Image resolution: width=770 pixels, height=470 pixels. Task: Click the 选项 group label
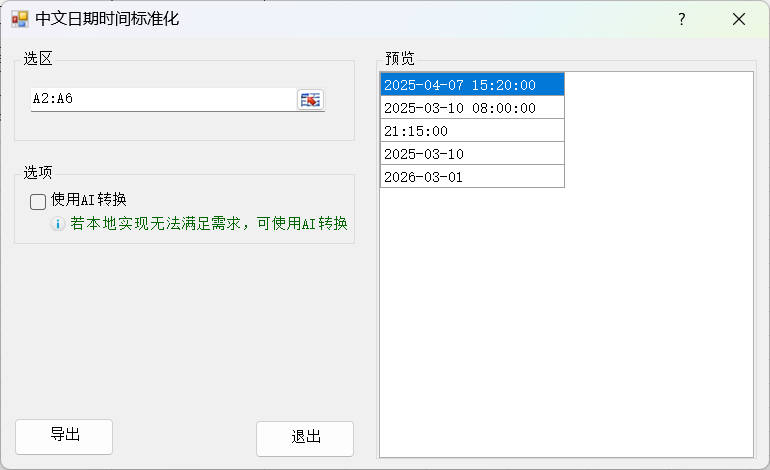coord(38,172)
